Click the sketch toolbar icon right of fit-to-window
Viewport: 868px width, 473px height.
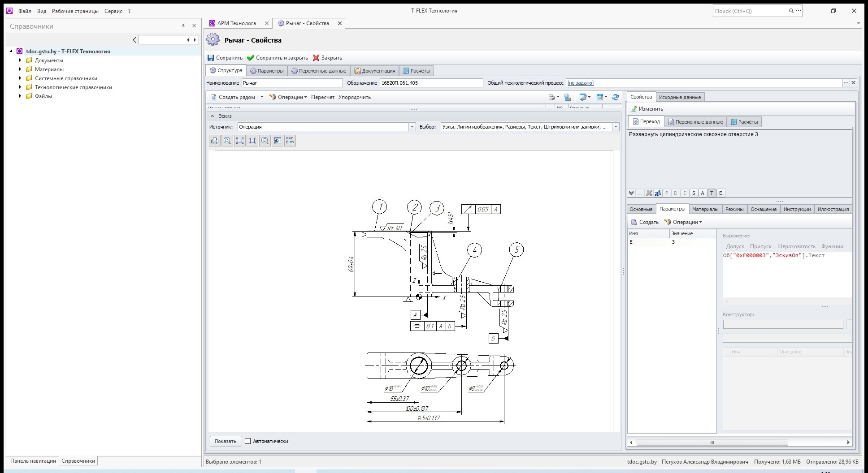(x=252, y=141)
